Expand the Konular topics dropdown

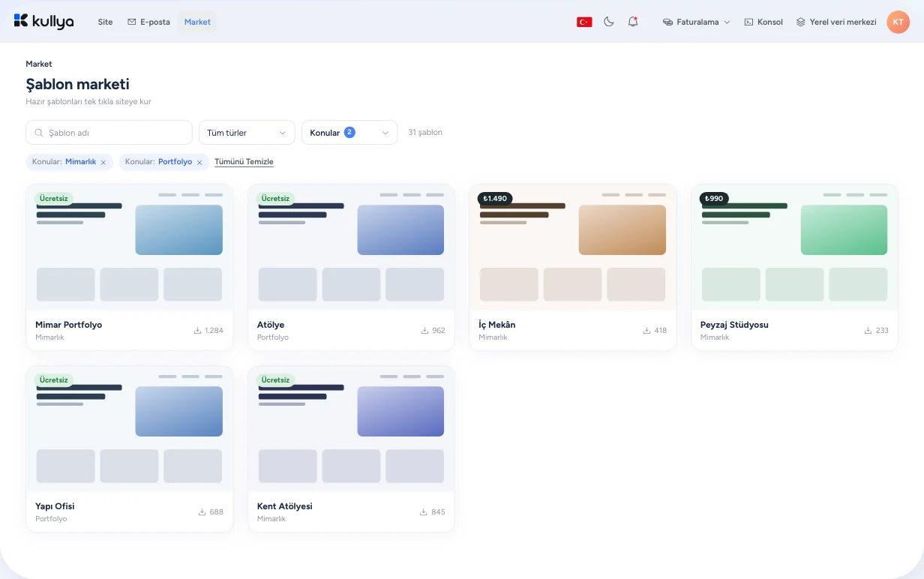pos(349,133)
